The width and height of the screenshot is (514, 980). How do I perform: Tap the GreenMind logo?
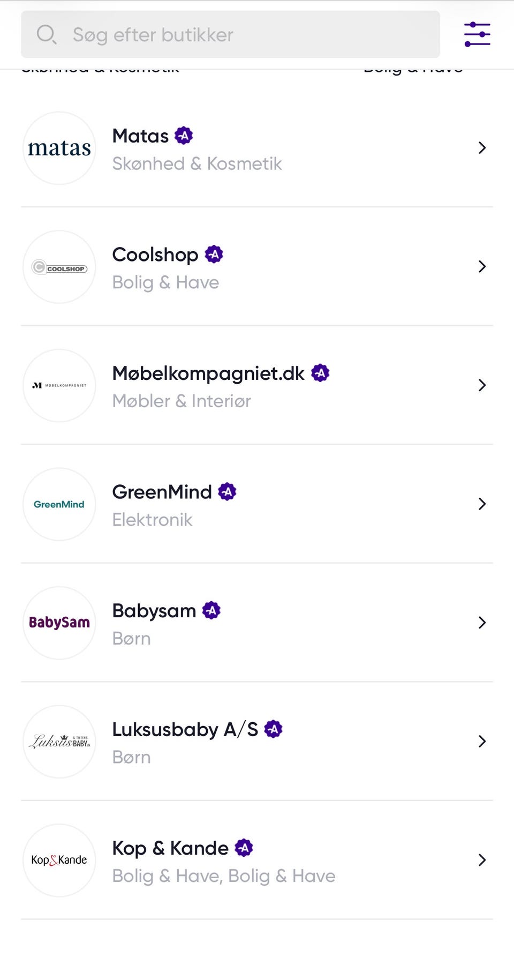pos(59,504)
